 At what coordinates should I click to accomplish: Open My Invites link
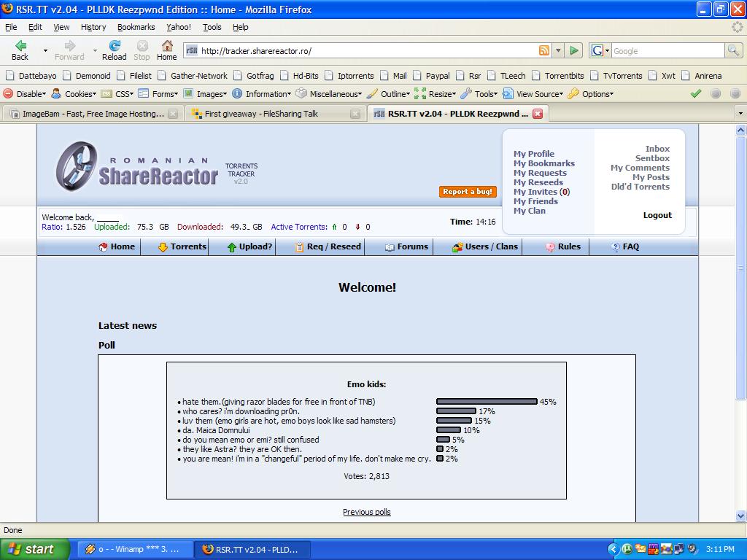(x=541, y=192)
